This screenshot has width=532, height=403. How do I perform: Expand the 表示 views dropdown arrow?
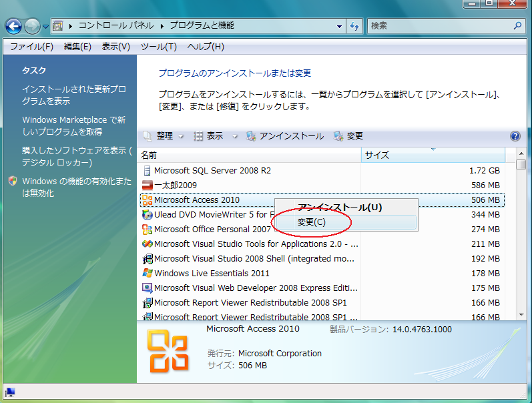pyautogui.click(x=234, y=136)
